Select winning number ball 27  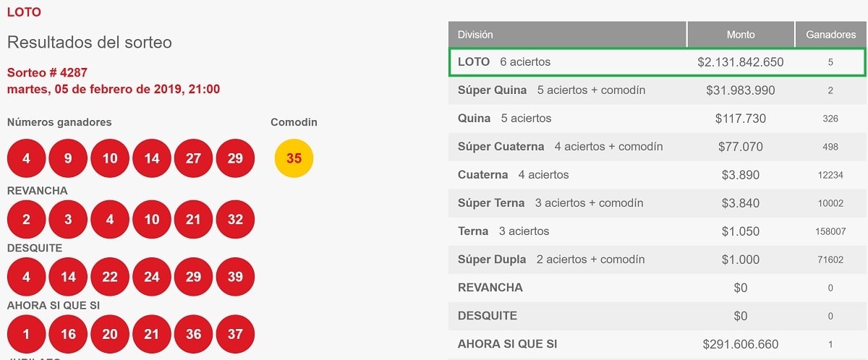[x=193, y=158]
